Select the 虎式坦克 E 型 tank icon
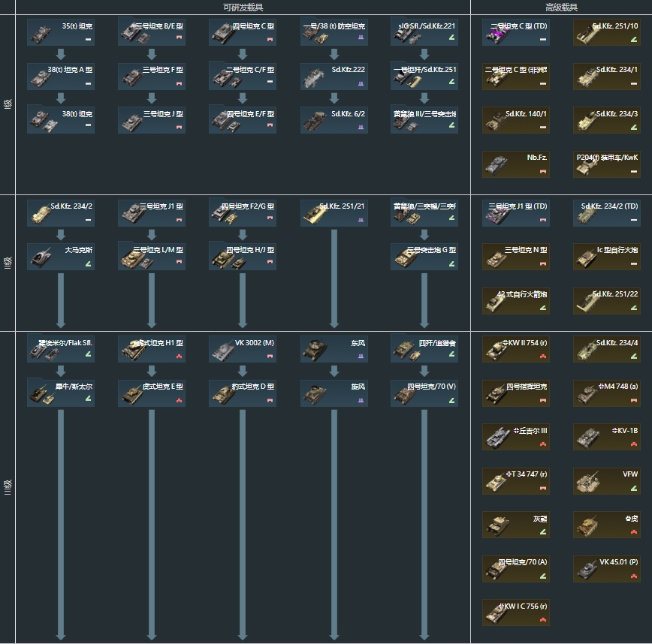The image size is (652, 644). (131, 395)
